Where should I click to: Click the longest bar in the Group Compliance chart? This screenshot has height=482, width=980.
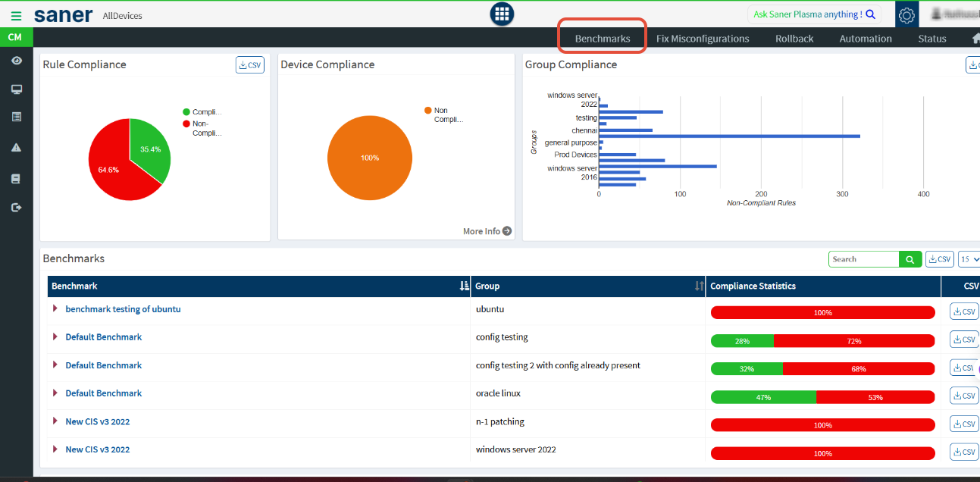tap(729, 136)
